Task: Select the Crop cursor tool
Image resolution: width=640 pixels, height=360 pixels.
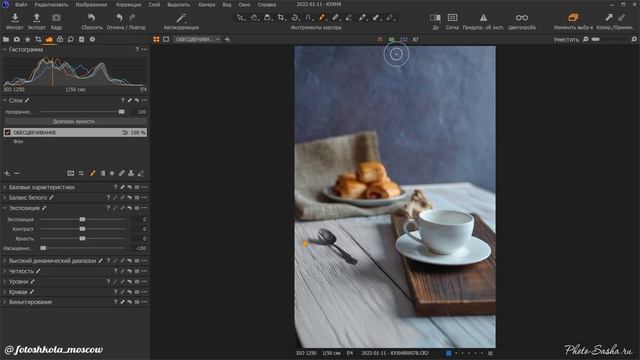Action: click(281, 18)
